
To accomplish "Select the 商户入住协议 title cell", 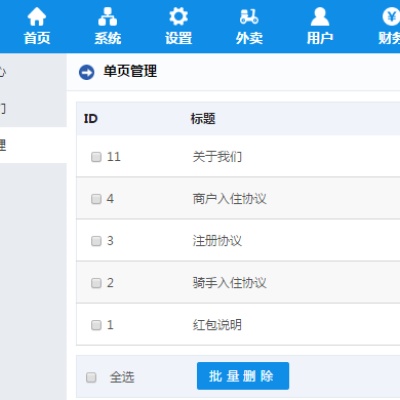I will (229, 199).
